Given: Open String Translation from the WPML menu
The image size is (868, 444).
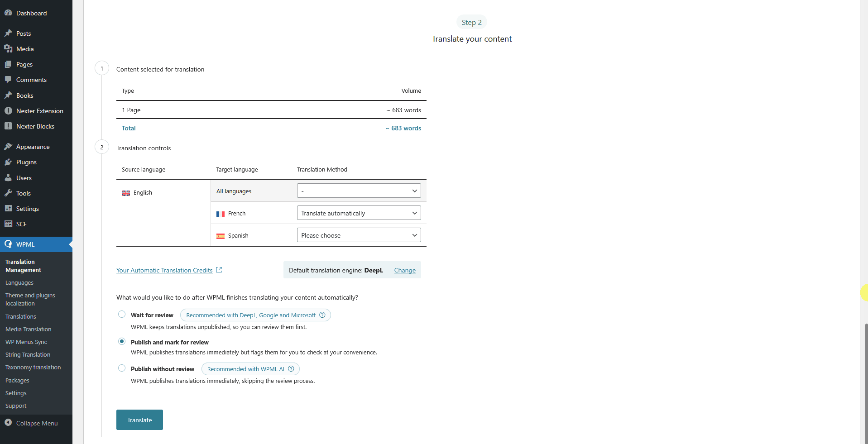Looking at the screenshot, I should (27, 354).
